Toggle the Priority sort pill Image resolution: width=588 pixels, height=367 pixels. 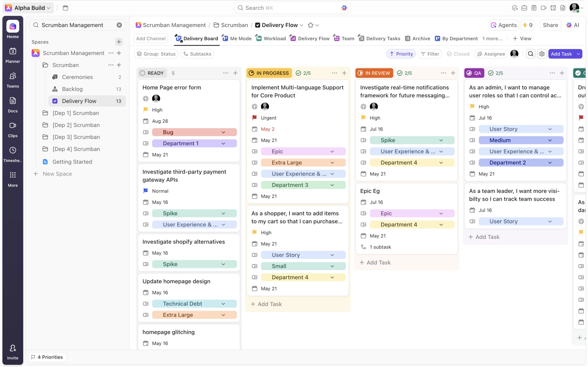401,54
